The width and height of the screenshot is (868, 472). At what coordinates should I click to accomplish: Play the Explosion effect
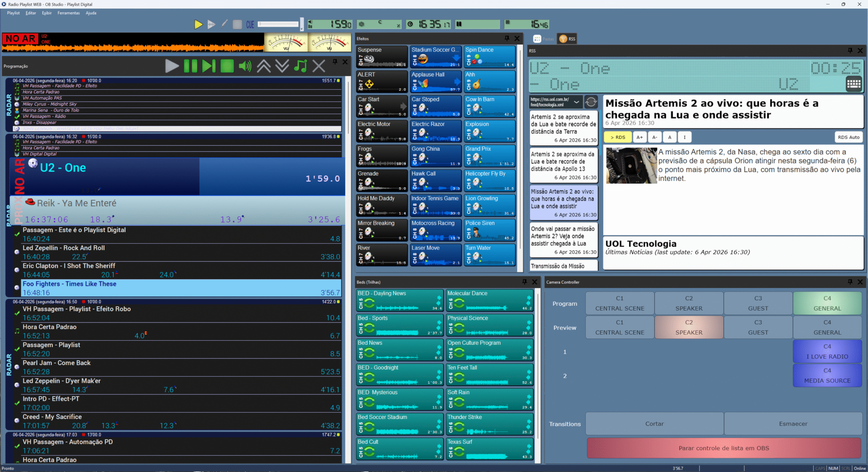point(490,131)
